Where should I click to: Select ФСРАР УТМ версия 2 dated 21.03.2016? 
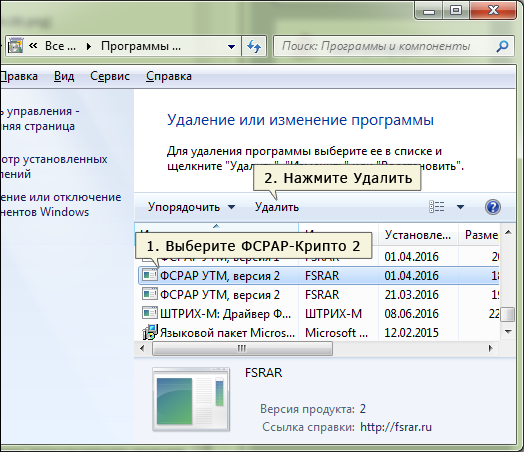coord(319,295)
